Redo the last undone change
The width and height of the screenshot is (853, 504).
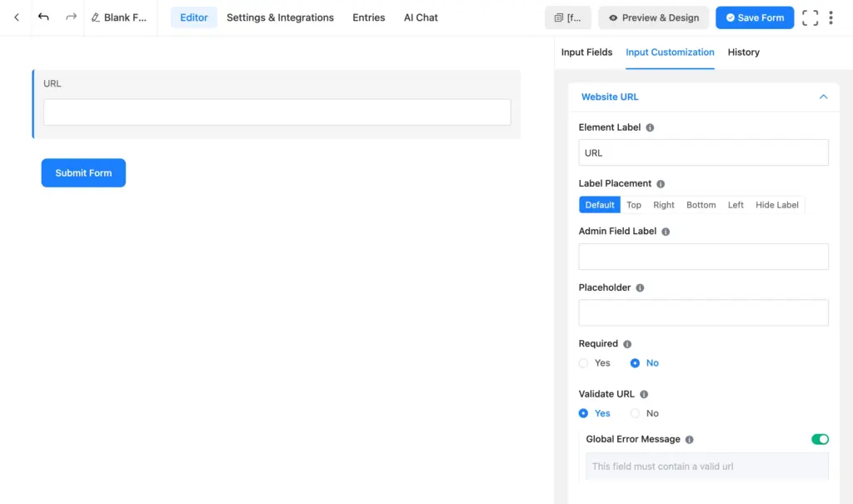pyautogui.click(x=72, y=17)
